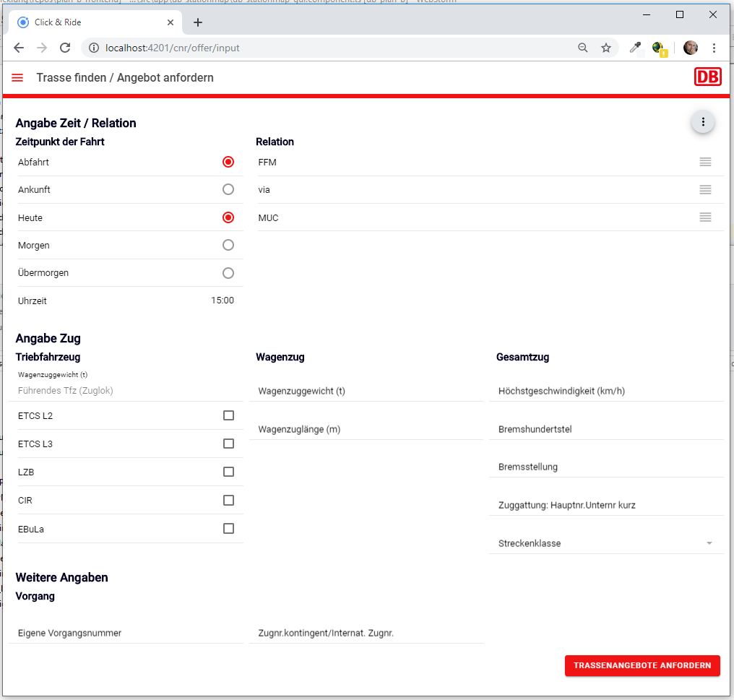This screenshot has width=734, height=700.
Task: Open a new browser tab
Action: (198, 22)
